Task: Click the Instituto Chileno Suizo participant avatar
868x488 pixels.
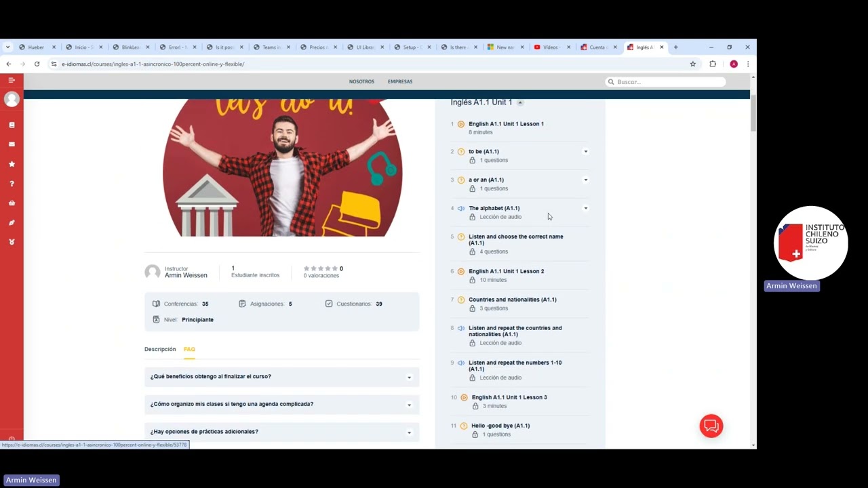Action: click(811, 243)
